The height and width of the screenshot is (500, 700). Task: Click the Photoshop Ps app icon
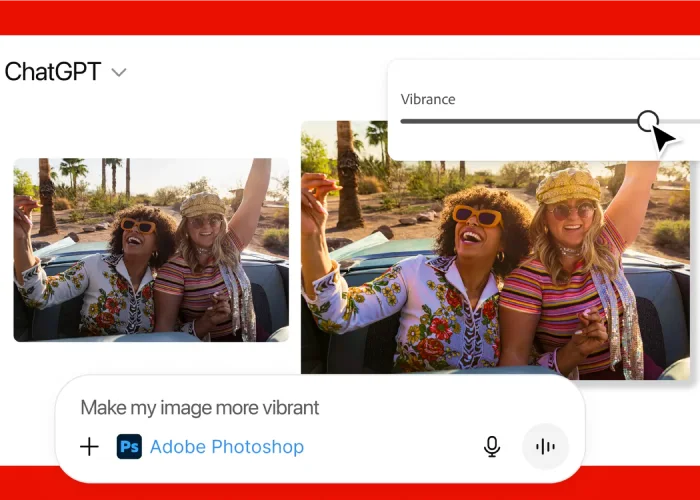[129, 447]
